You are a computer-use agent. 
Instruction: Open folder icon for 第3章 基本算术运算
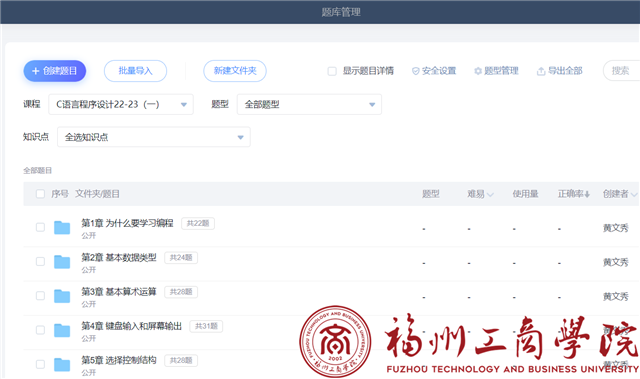tap(62, 296)
